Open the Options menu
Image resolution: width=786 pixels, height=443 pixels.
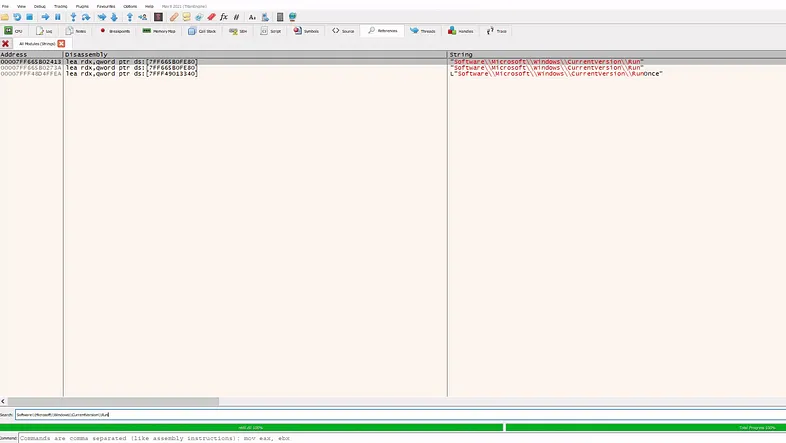click(130, 7)
